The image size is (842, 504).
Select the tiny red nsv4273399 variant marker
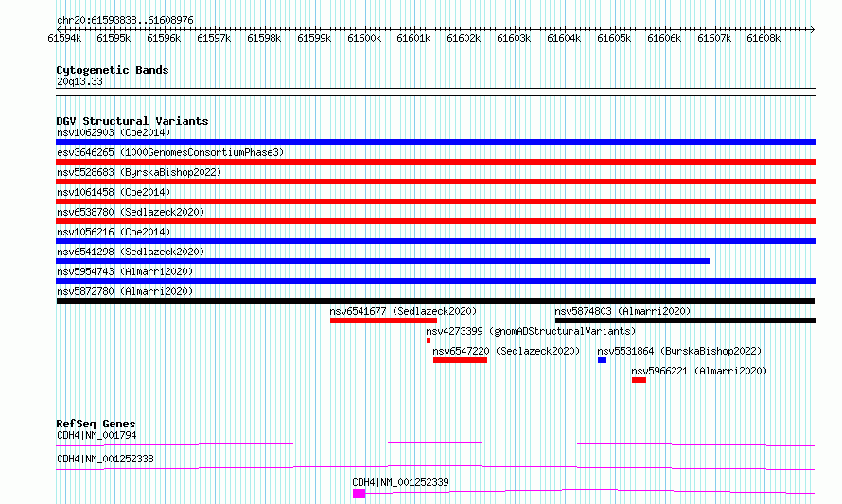428,340
